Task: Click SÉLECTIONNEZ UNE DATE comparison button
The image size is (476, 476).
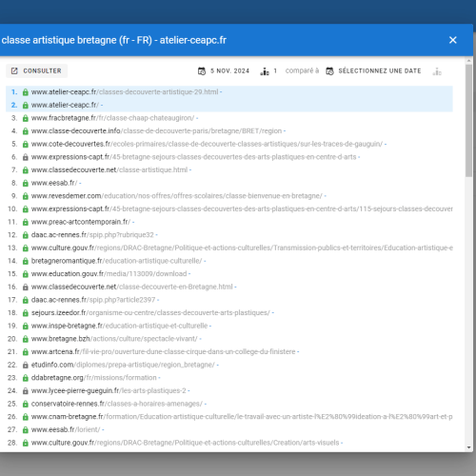Action: (374, 70)
